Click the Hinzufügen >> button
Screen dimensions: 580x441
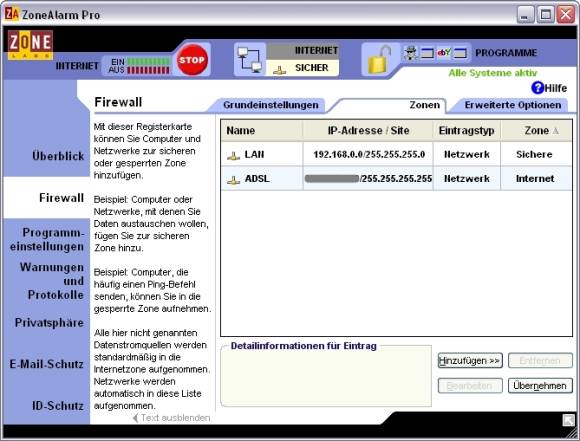point(470,360)
